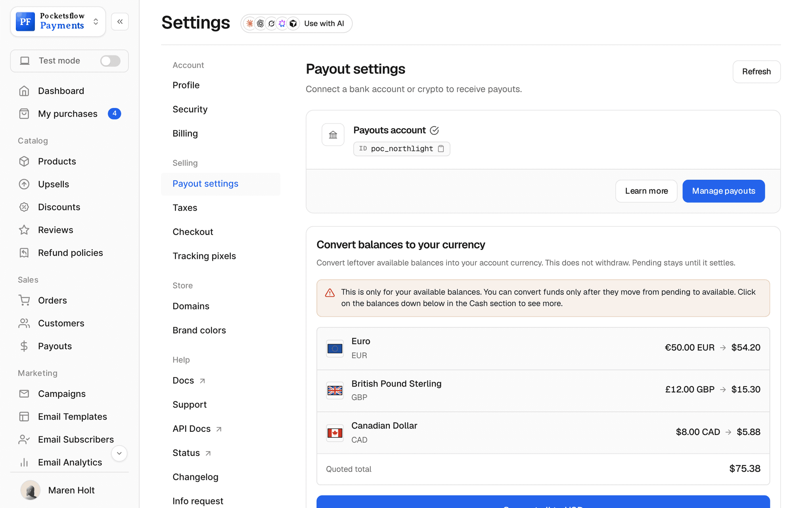Image resolution: width=812 pixels, height=508 pixels.
Task: Open the Billing settings section
Action: [185, 134]
